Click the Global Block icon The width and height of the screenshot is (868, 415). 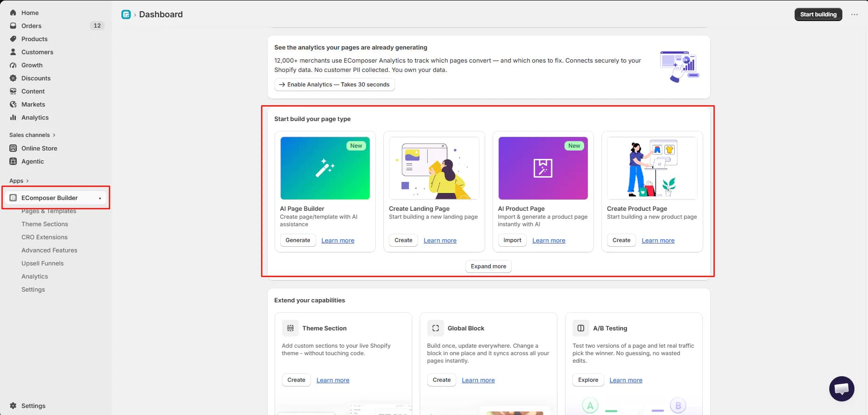point(436,328)
